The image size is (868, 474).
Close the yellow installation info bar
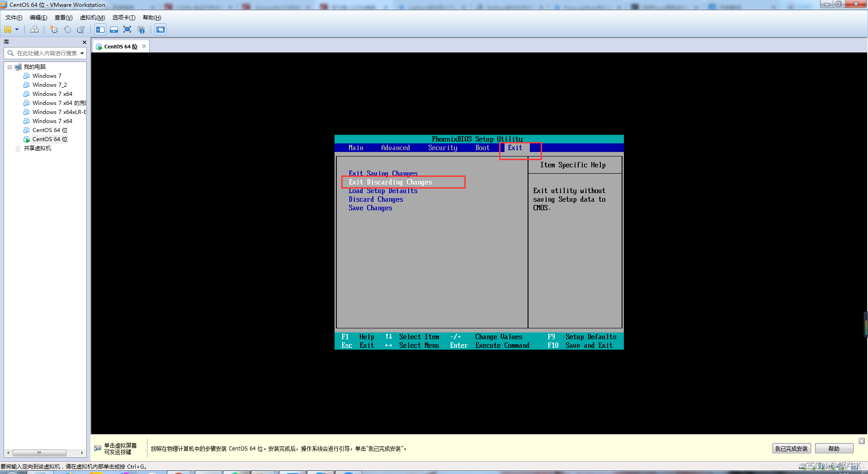click(862, 441)
